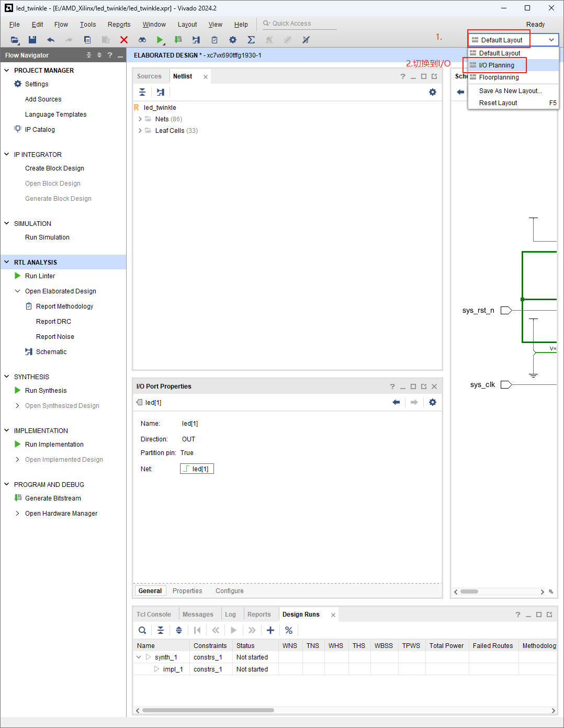564x728 pixels.
Task: Open I/O Port Properties settings gear
Action: (x=433, y=402)
